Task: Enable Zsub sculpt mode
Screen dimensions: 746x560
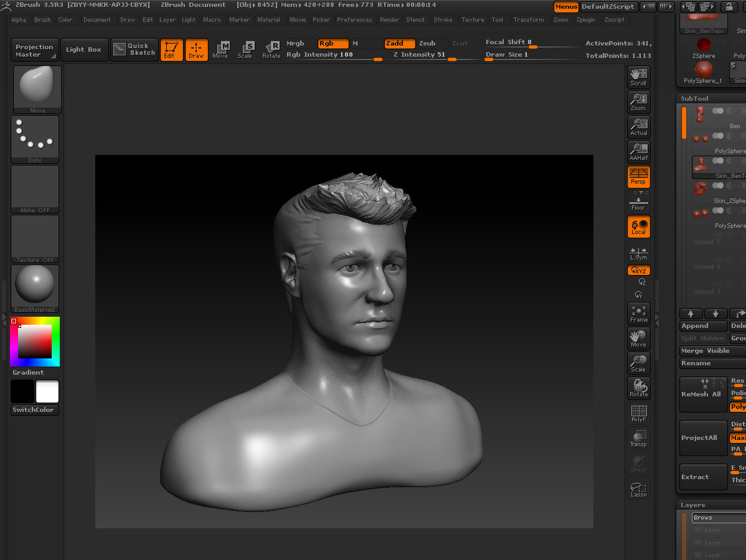Action: click(433, 44)
